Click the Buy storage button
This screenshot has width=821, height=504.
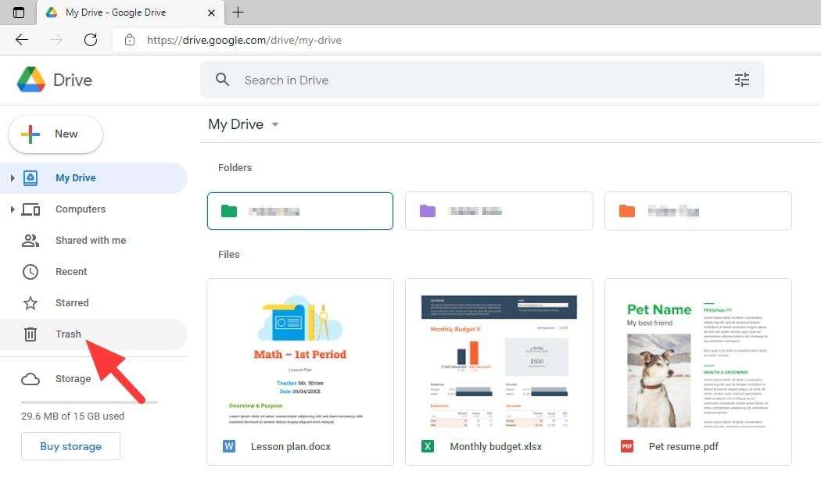tap(70, 446)
